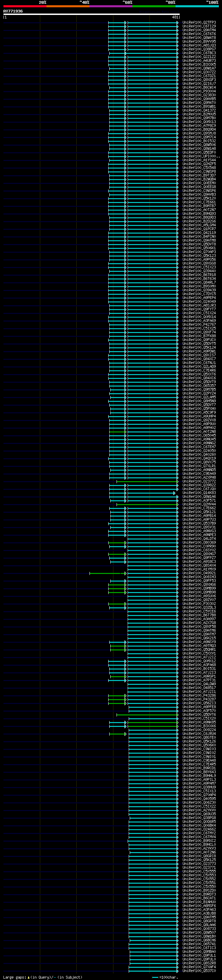This screenshot has width=222, height=980.
Task: Click hit label UniRef100_B9VV95
Action: pos(199,41)
